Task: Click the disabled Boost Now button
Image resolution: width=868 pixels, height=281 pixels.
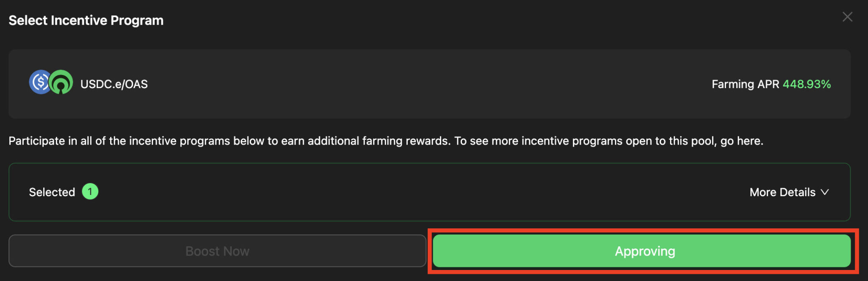Action: [217, 251]
